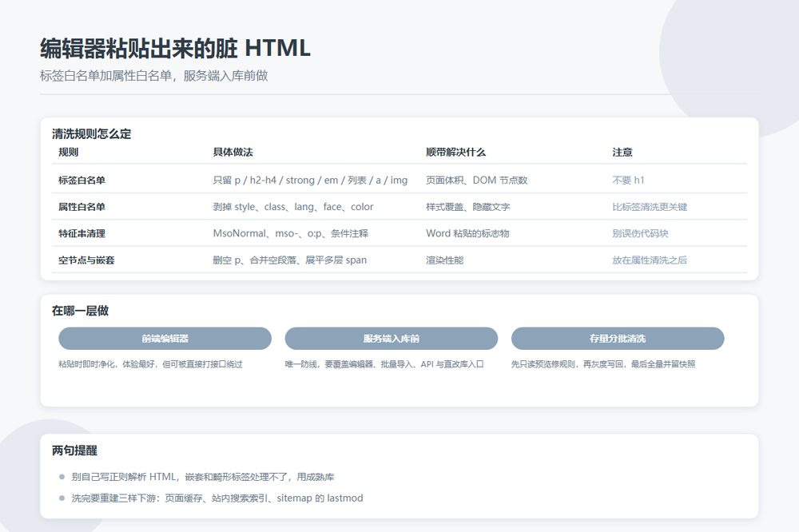Click the note 别误伤代码块

[641, 233]
